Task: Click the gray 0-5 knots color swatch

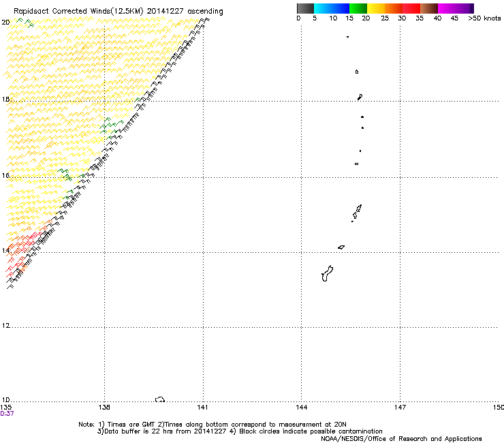Action: [x=305, y=8]
